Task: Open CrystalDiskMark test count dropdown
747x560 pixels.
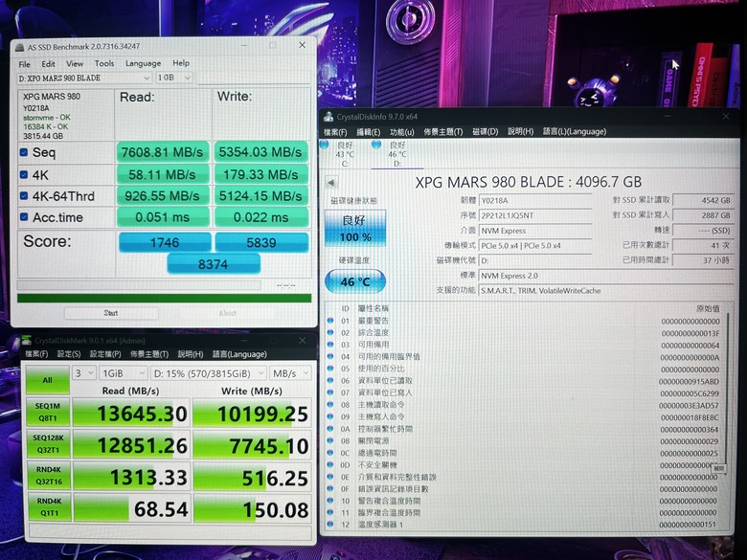Action: tap(84, 373)
